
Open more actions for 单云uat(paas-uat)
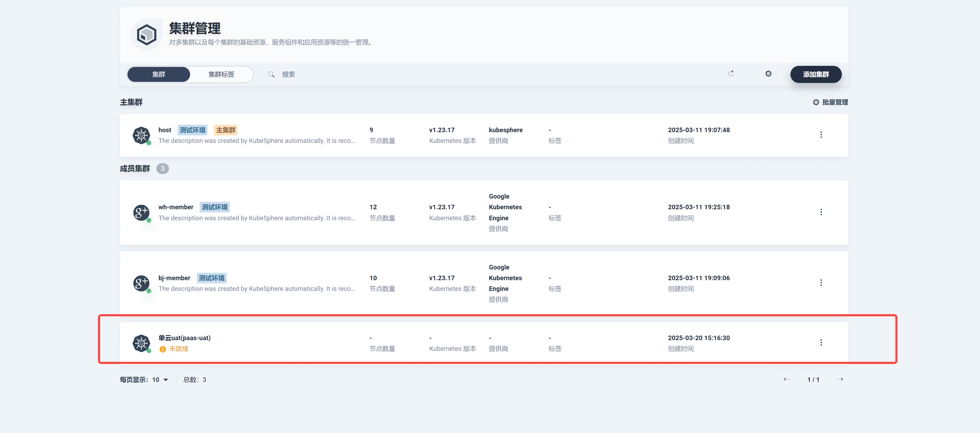click(821, 343)
